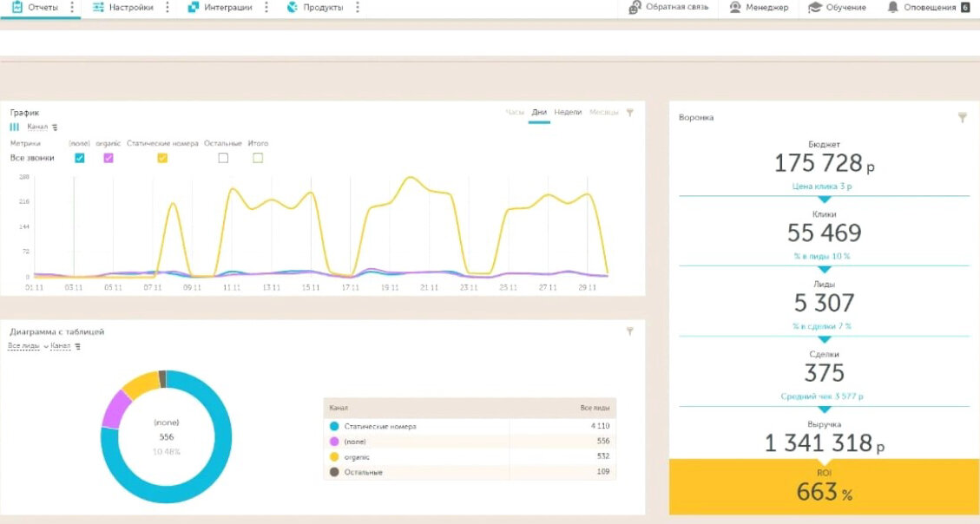
Task: Click the Отчеты clipboard icon
Action: coord(17,7)
